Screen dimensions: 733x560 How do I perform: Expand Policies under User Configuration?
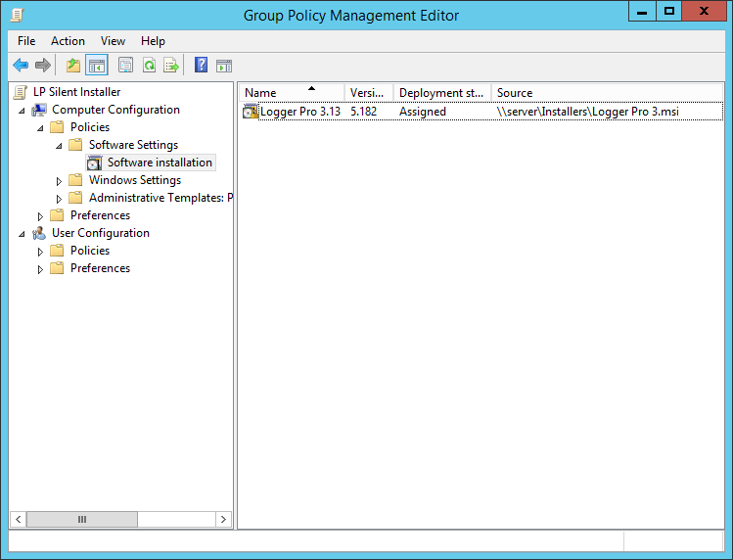point(40,252)
